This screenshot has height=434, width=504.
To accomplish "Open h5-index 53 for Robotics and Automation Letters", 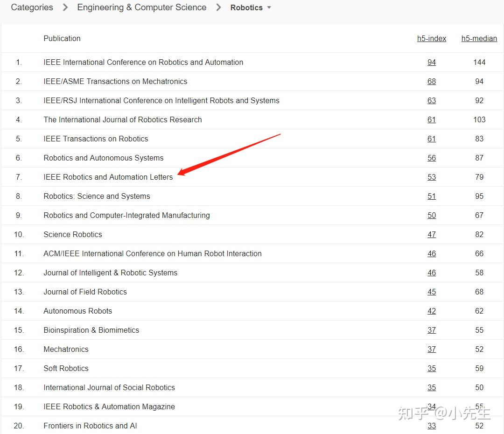I will tap(432, 177).
